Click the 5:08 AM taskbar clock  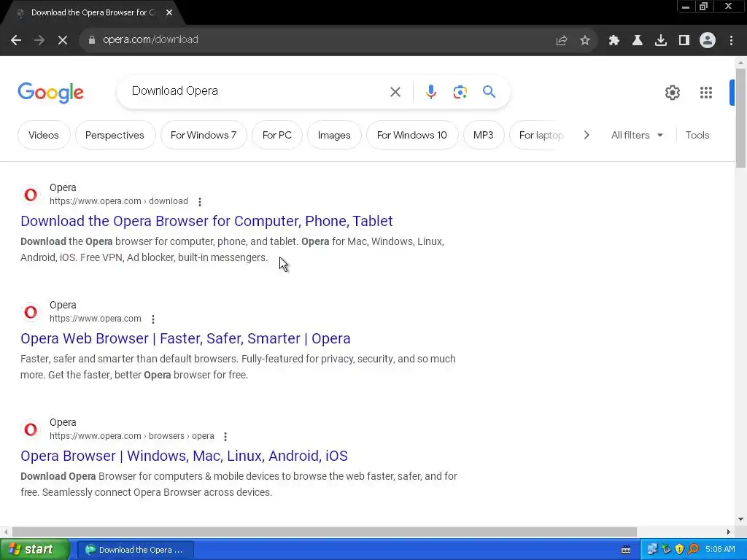pos(720,550)
